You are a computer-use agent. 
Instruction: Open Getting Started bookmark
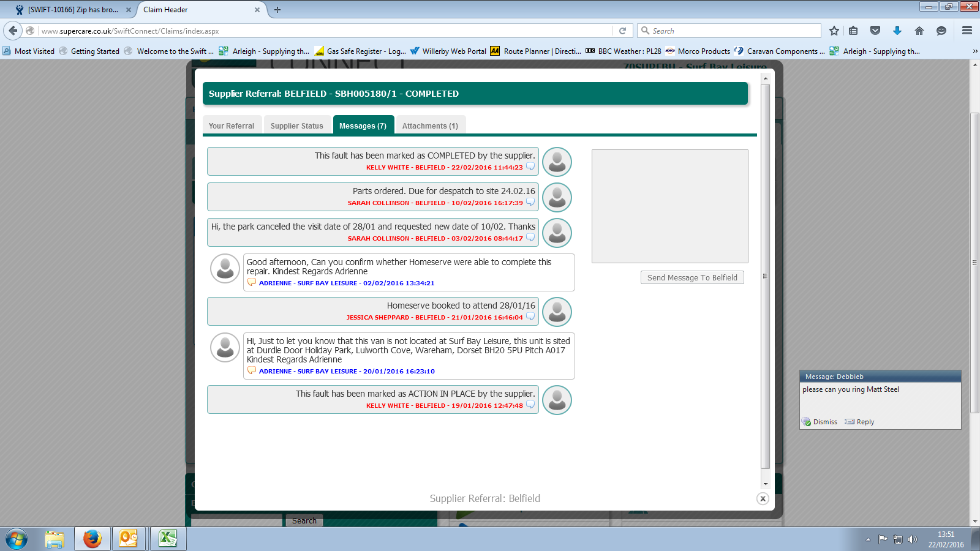(89, 51)
